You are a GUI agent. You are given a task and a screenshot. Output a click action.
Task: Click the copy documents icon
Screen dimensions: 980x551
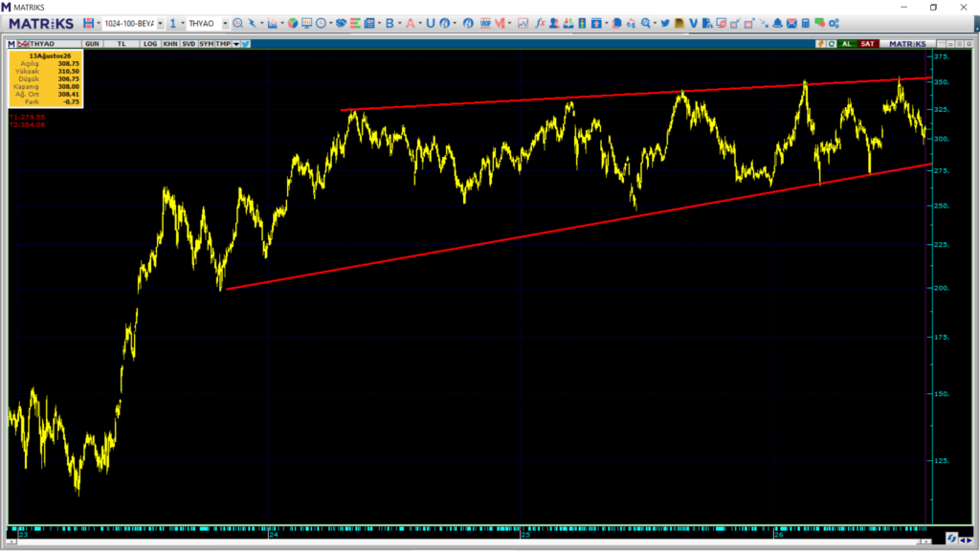click(616, 23)
